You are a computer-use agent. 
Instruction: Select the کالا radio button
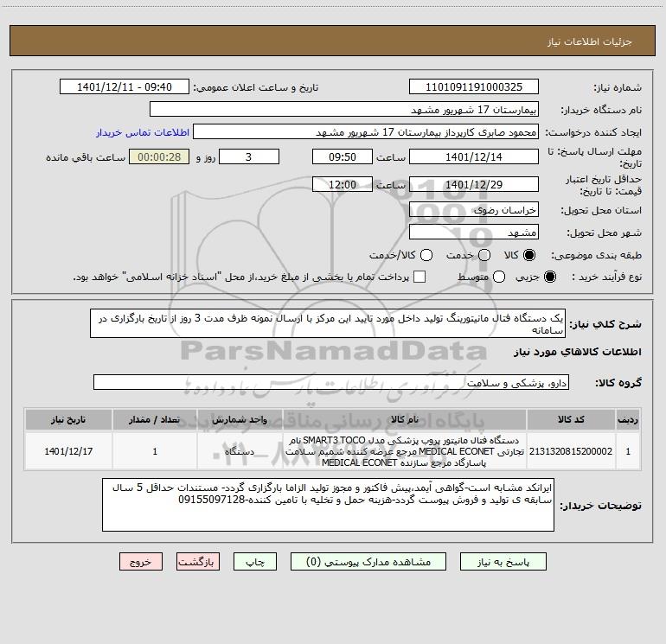click(x=529, y=255)
